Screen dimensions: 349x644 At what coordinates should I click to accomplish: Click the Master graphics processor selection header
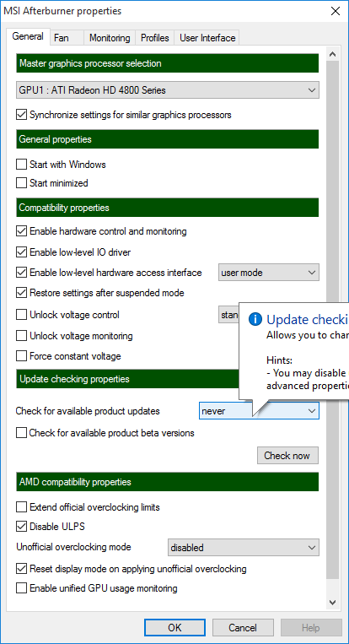(x=168, y=63)
